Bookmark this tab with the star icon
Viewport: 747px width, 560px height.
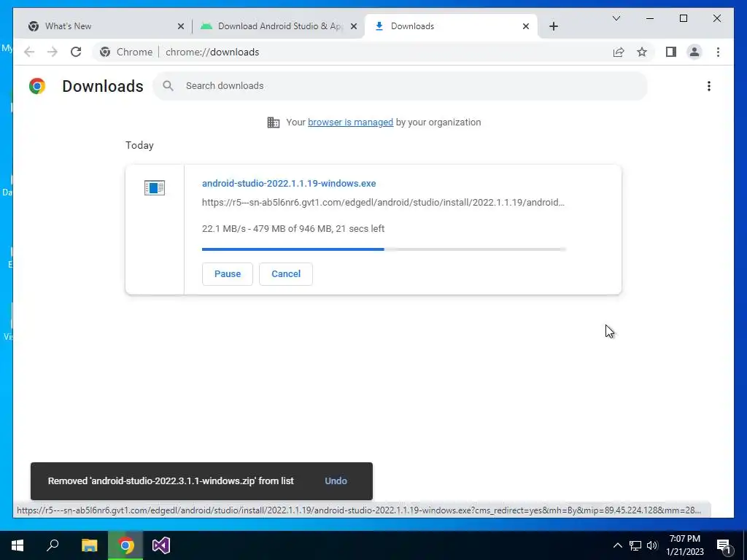tap(642, 52)
